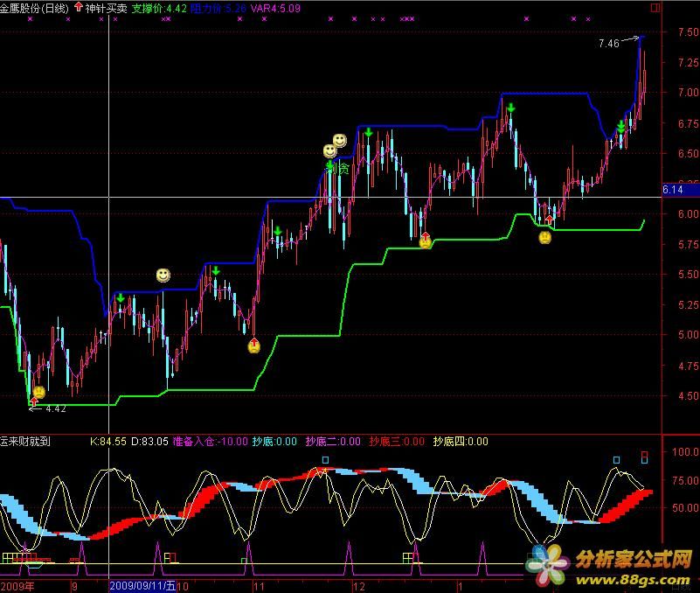Click the green sell arrow below the 7.00 plateau

511,108
